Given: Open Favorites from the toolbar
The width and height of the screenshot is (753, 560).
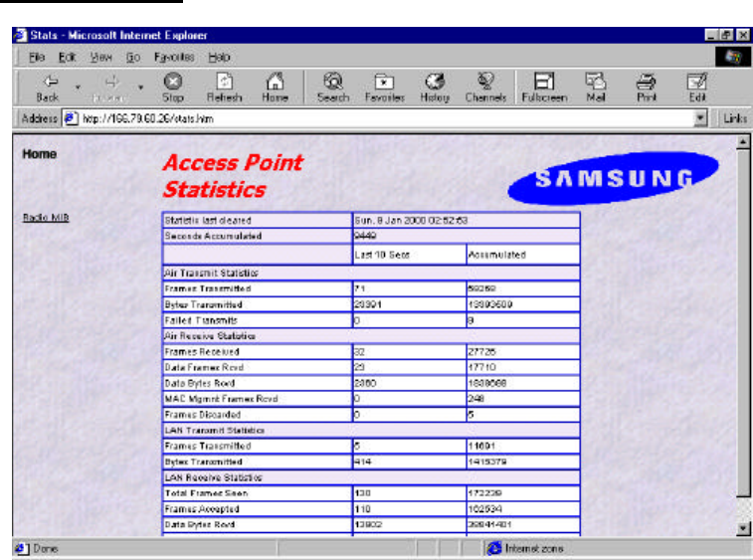Looking at the screenshot, I should (x=384, y=88).
